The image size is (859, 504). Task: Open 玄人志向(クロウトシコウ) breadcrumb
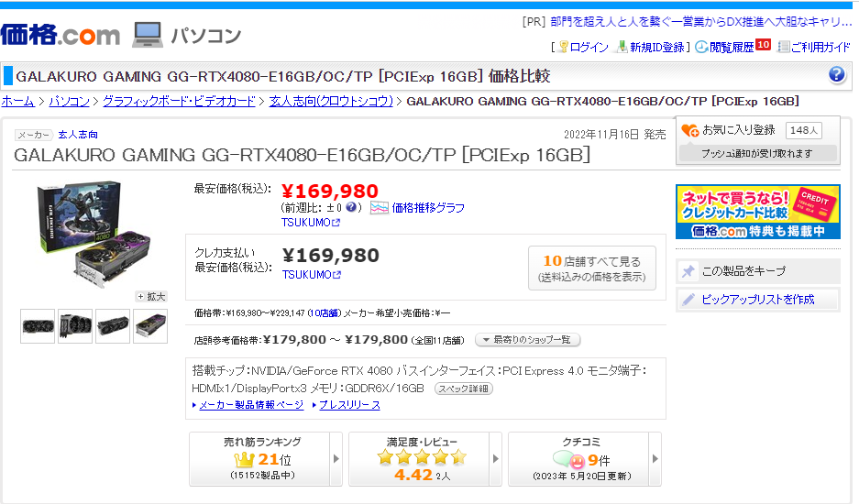point(331,102)
